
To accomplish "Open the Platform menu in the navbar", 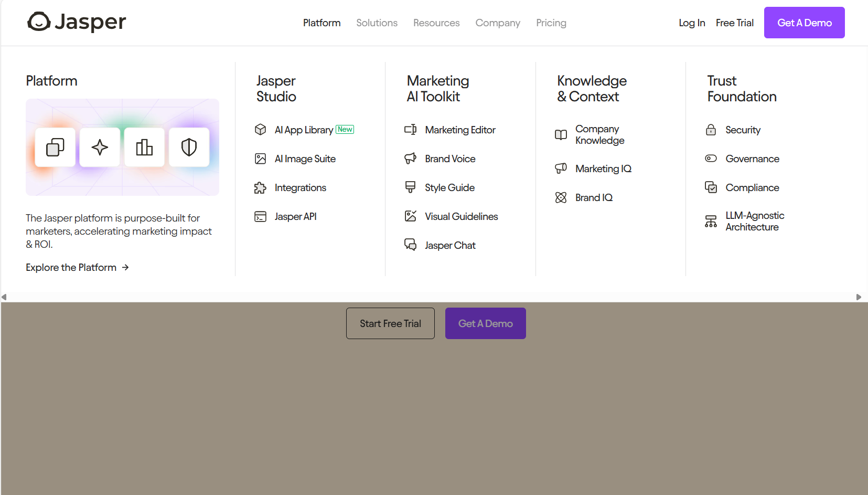I will pos(322,23).
